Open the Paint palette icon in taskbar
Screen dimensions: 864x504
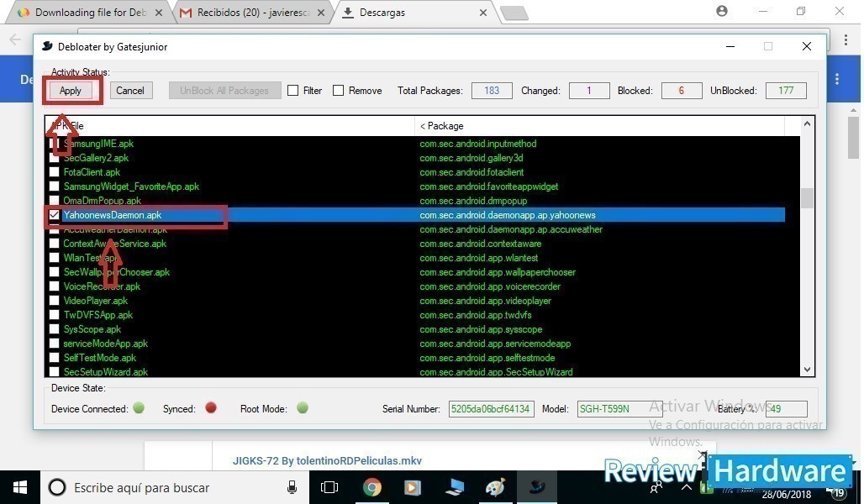point(495,487)
